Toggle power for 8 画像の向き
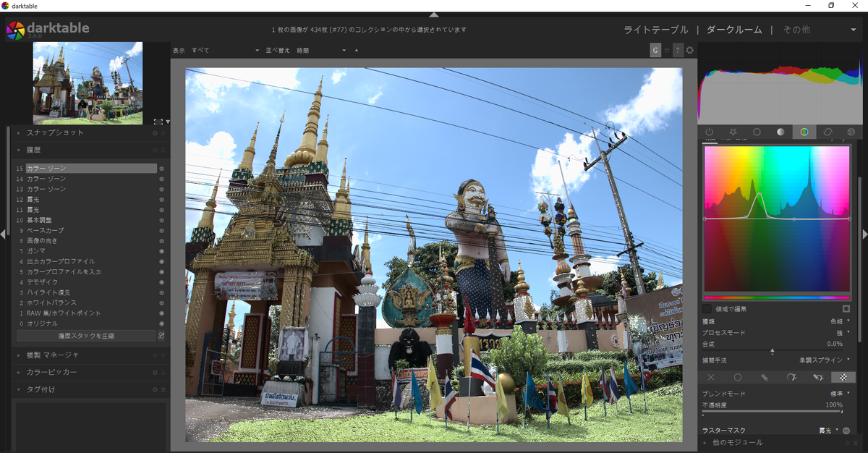The height and width of the screenshot is (453, 868). [161, 241]
